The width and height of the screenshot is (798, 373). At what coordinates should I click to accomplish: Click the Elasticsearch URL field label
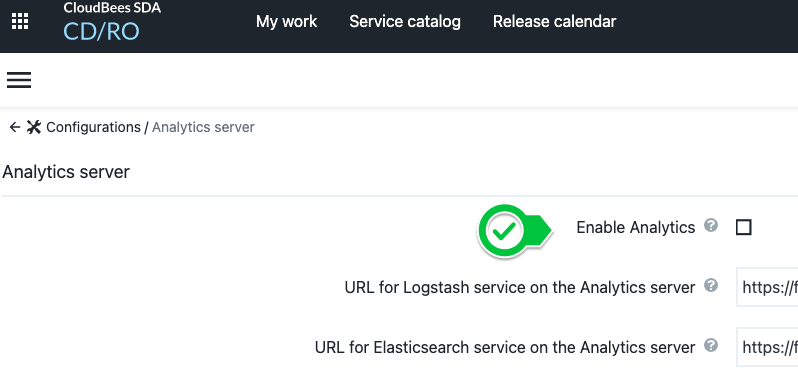(505, 348)
